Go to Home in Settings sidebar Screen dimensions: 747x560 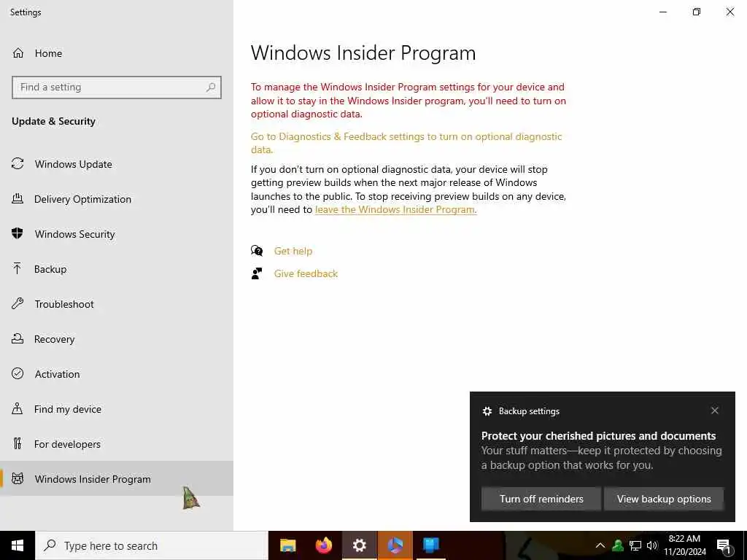tap(117, 53)
